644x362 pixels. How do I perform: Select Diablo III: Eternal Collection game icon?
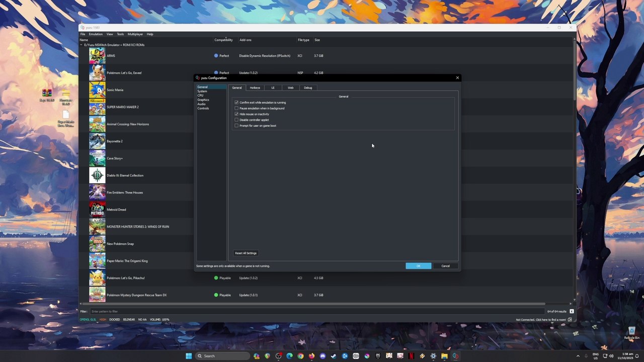pos(97,175)
